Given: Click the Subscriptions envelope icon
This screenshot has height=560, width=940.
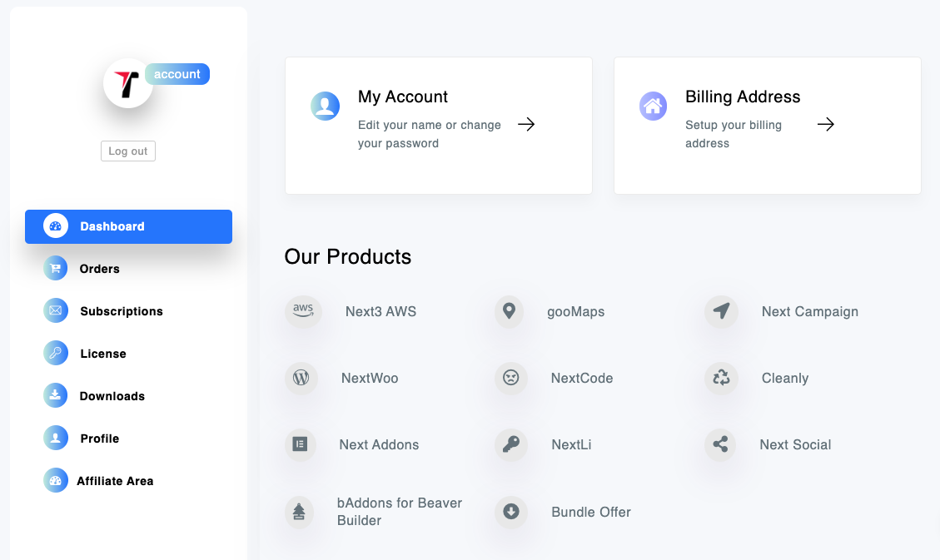Looking at the screenshot, I should point(56,311).
